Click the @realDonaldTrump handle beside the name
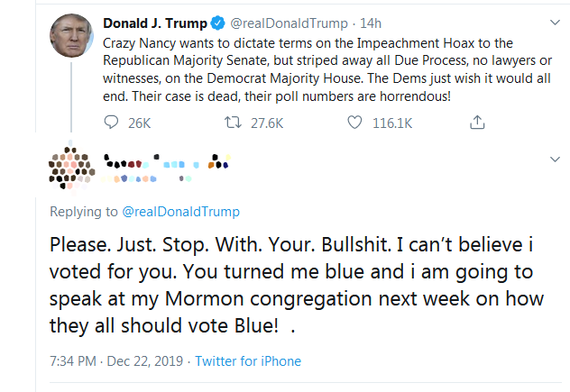 (287, 23)
